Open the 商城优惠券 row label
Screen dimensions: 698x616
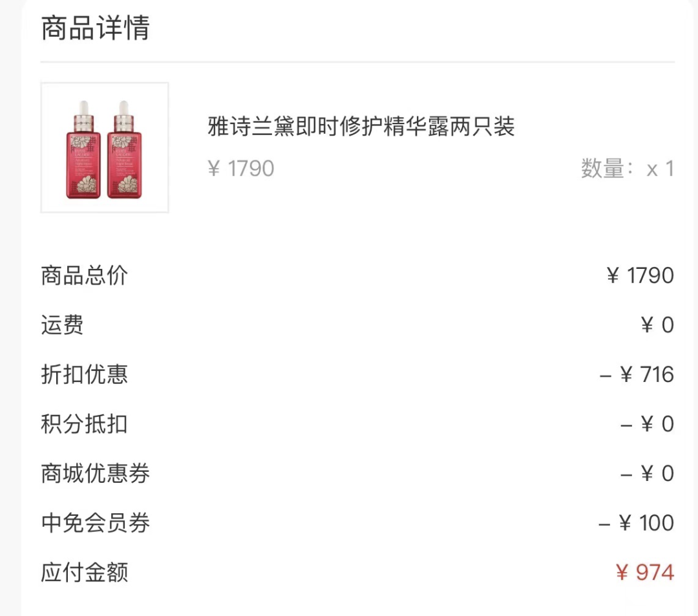(x=95, y=473)
